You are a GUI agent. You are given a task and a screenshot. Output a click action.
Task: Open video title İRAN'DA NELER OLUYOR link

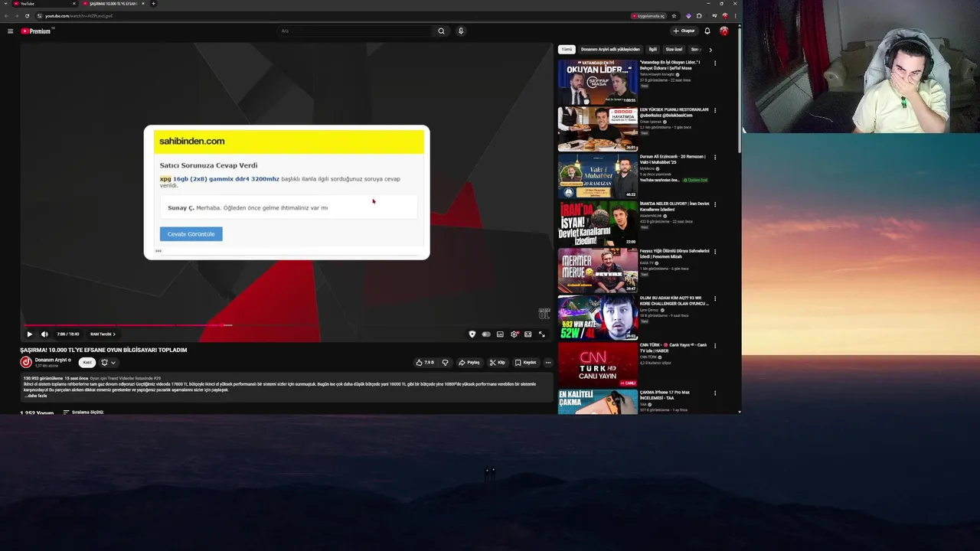pos(675,207)
